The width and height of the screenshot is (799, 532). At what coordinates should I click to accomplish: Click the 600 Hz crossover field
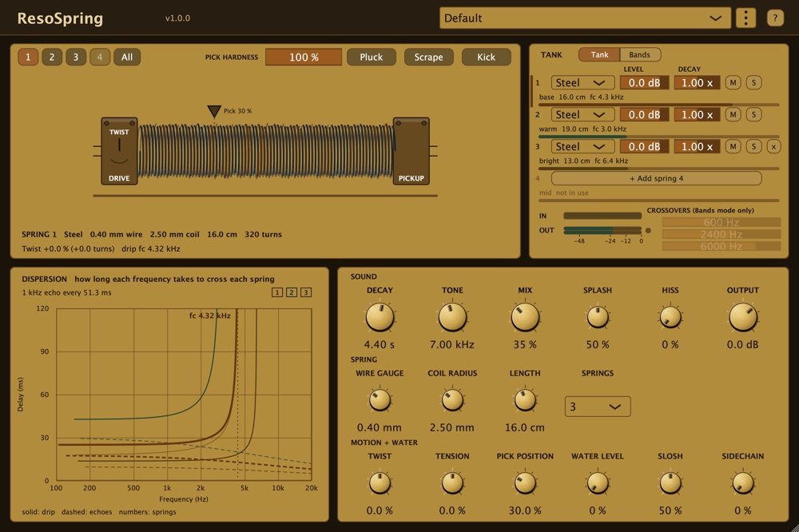click(x=721, y=222)
